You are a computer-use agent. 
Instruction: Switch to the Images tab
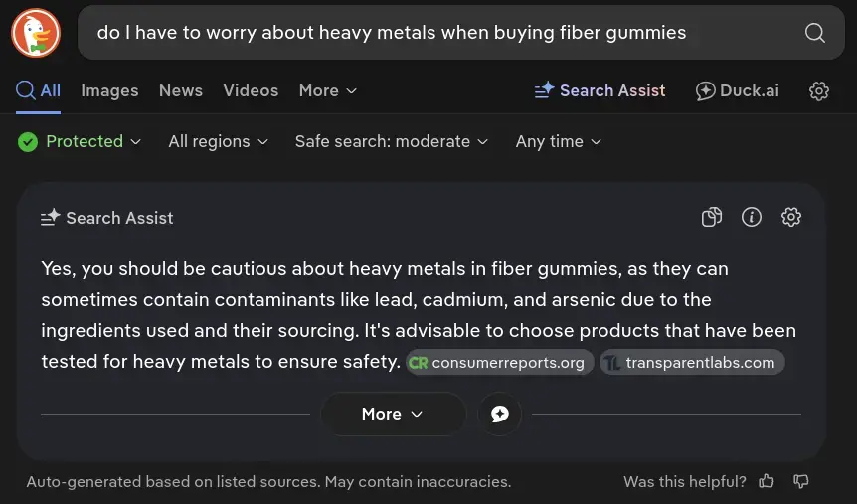pos(109,90)
